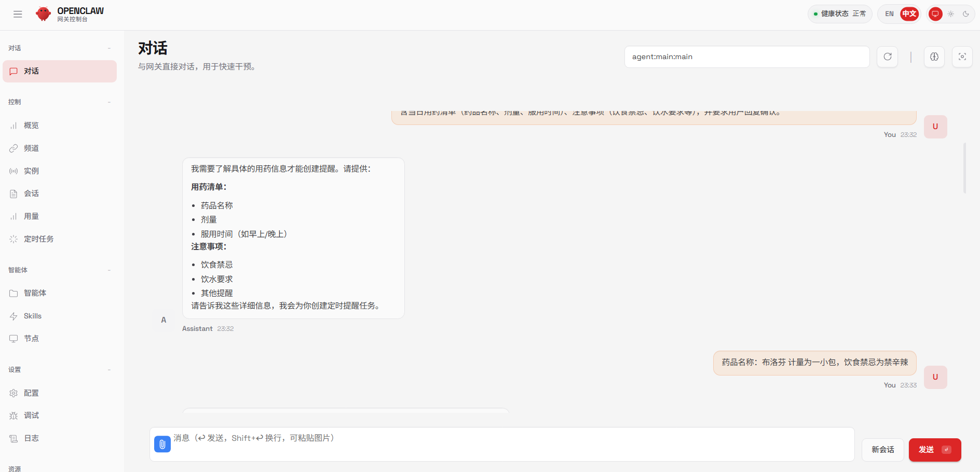Click the blue paperclip attachment icon

[162, 444]
